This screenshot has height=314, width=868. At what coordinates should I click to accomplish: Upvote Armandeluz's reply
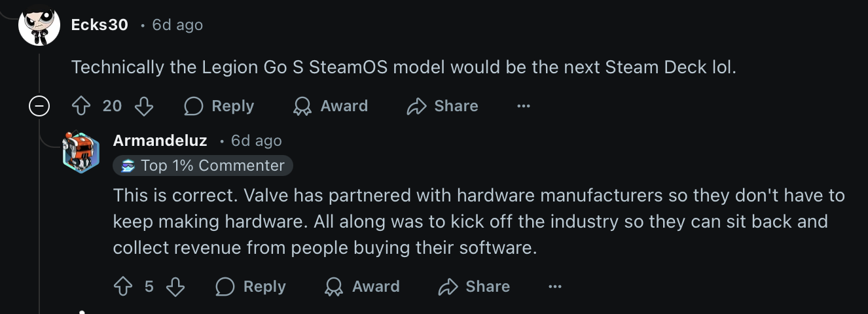[x=123, y=287]
